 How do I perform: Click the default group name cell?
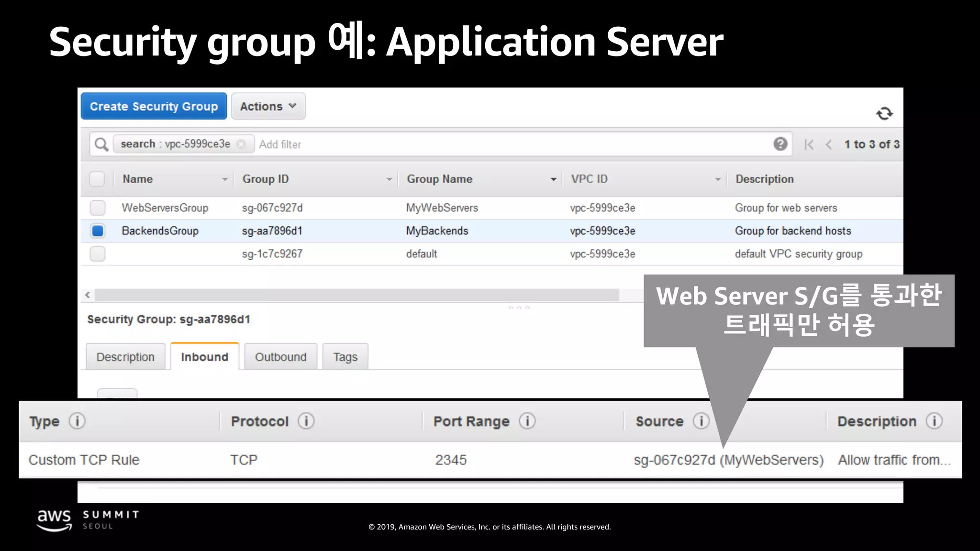pos(422,253)
